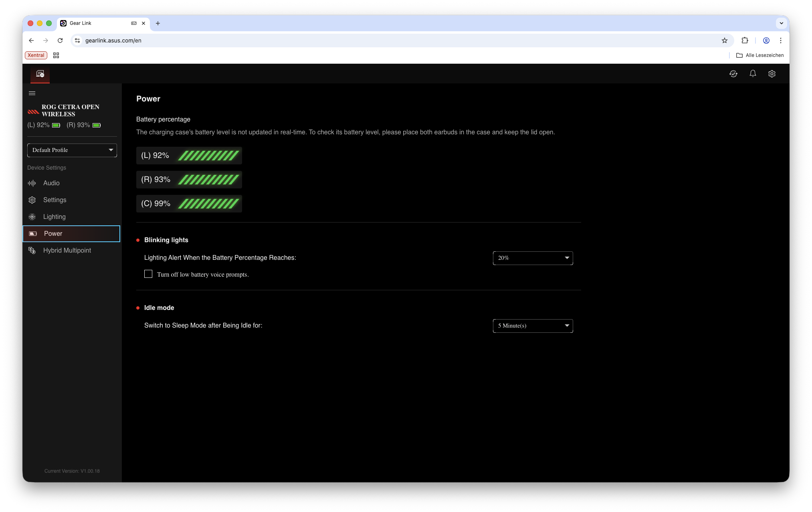812x512 pixels.
Task: Click the device tab icon in the top bar
Action: pyautogui.click(x=40, y=74)
